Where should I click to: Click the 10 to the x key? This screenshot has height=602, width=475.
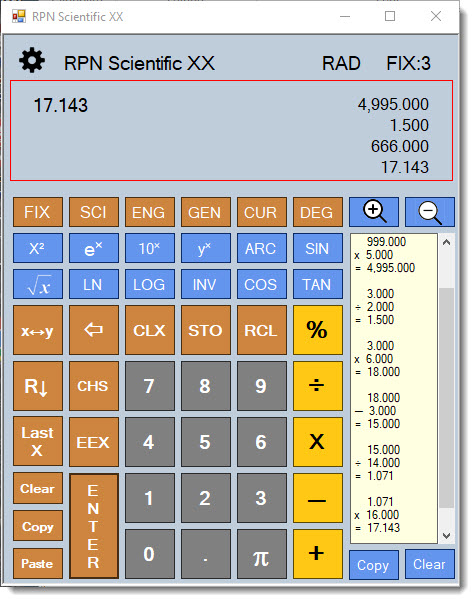pyautogui.click(x=150, y=248)
